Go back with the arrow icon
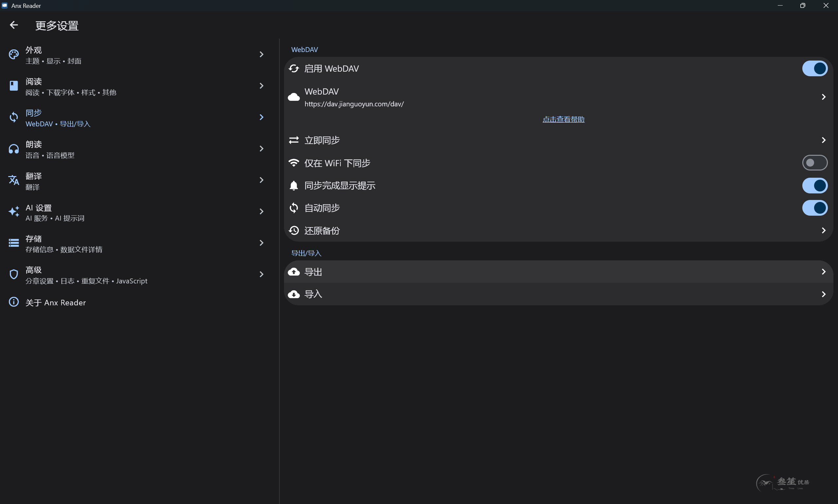This screenshot has height=504, width=838. [14, 25]
